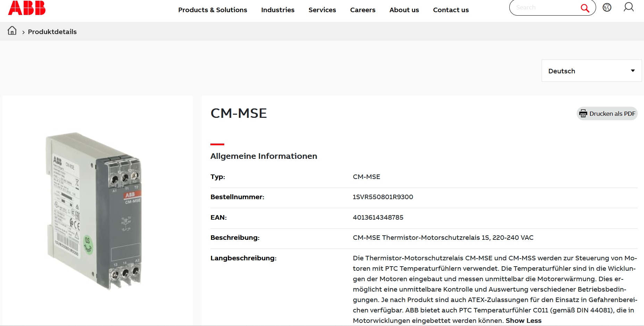Select the Typ value CM-MSE
The width and height of the screenshot is (644, 326).
click(367, 177)
